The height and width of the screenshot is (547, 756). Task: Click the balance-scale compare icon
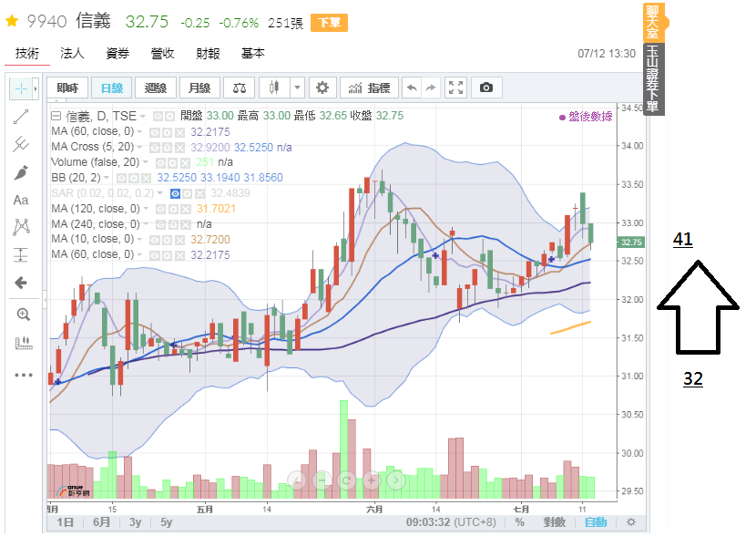pyautogui.click(x=240, y=88)
